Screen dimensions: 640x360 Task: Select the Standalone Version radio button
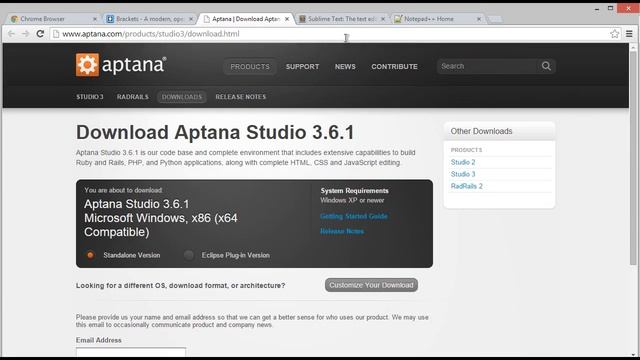pyautogui.click(x=90, y=255)
